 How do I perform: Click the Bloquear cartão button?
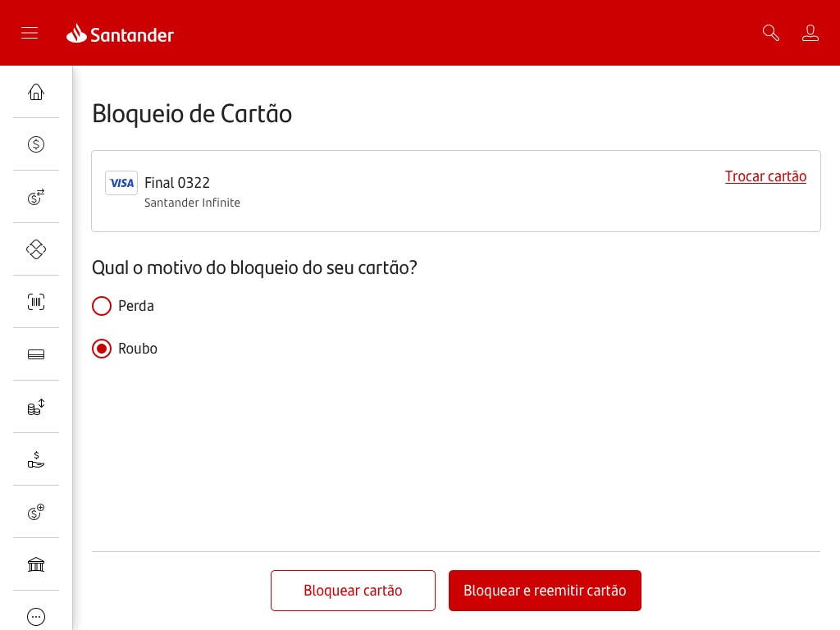pos(353,591)
